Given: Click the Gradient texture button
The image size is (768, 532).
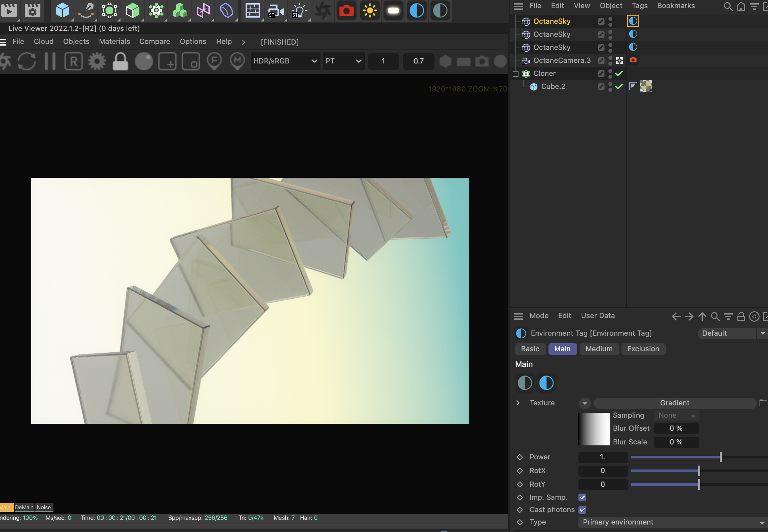Looking at the screenshot, I should pyautogui.click(x=674, y=403).
